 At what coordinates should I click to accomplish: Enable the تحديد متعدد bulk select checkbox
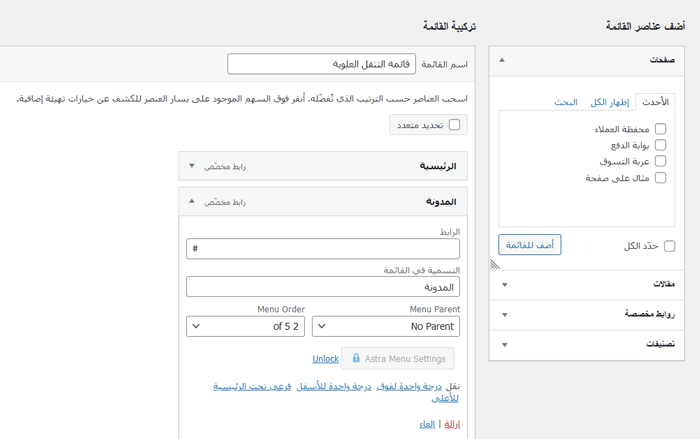[455, 125]
